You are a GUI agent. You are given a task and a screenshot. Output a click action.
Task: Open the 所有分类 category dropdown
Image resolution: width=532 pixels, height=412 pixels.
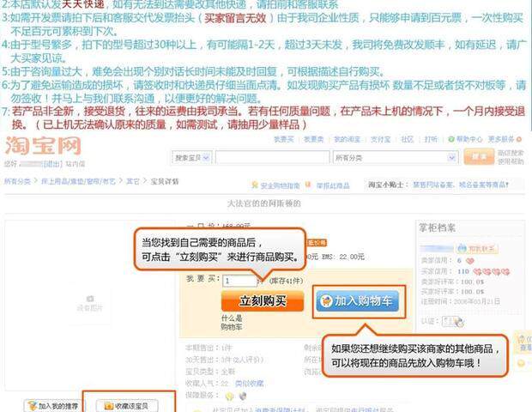coord(396,158)
